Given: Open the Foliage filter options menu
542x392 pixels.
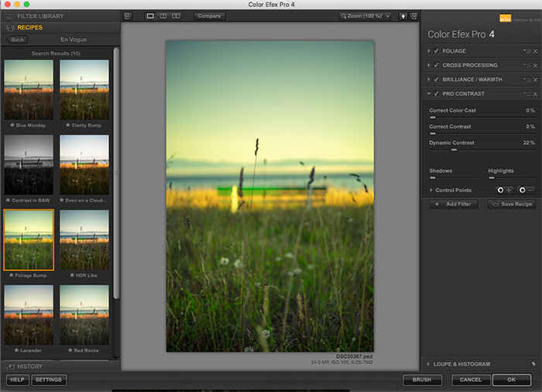Looking at the screenshot, I should tap(527, 51).
